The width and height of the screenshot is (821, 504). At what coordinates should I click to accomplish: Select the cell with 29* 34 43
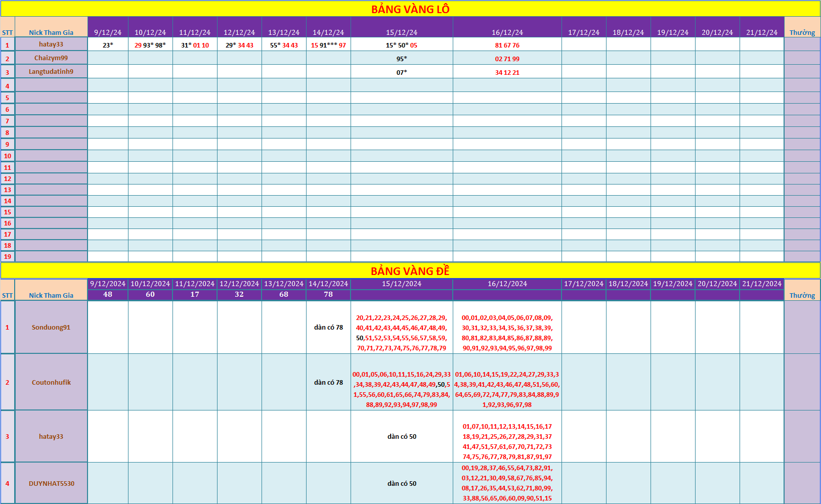[x=239, y=45]
